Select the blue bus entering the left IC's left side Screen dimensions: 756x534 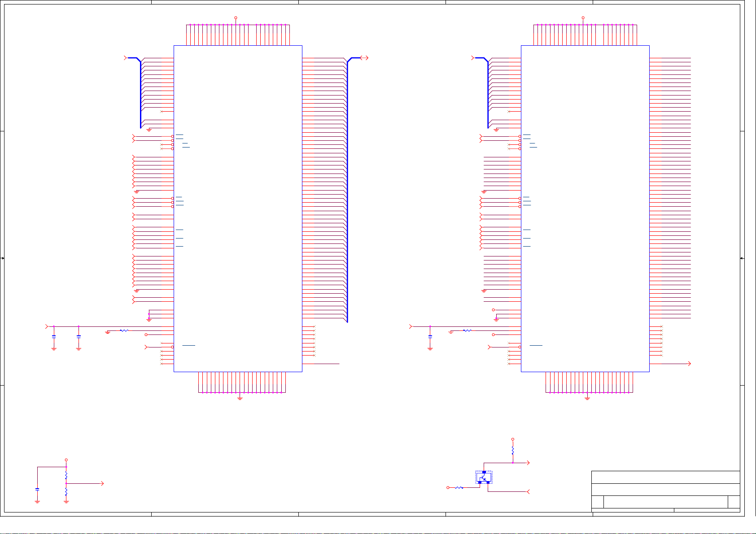[x=140, y=93]
